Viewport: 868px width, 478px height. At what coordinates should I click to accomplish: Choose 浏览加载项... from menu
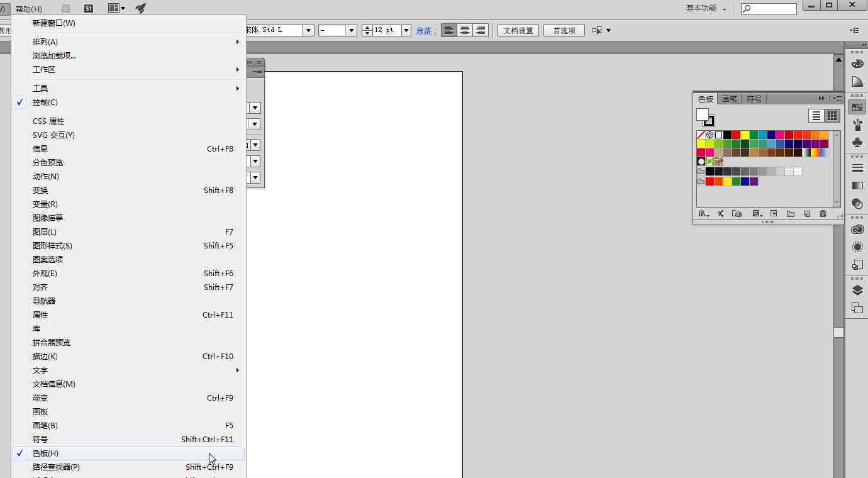click(128, 56)
